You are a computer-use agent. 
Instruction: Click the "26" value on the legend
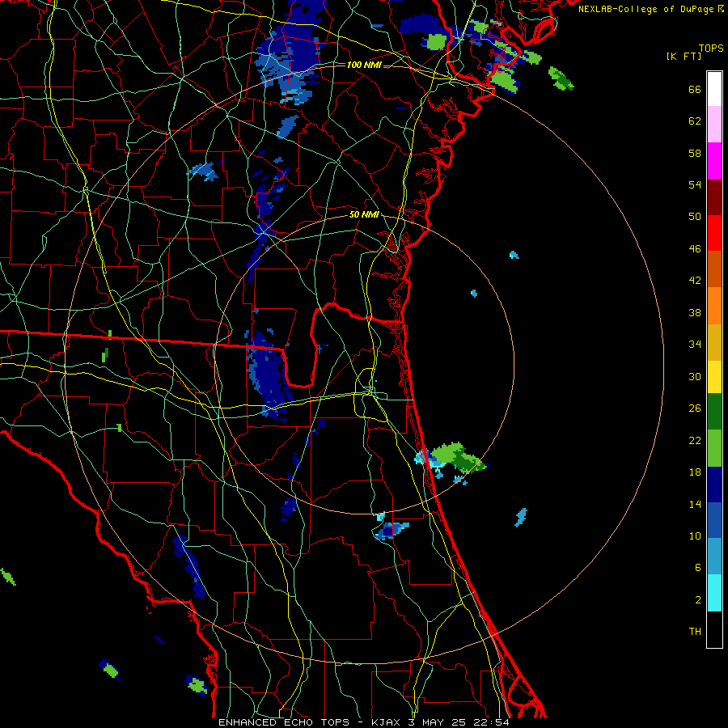click(695, 408)
